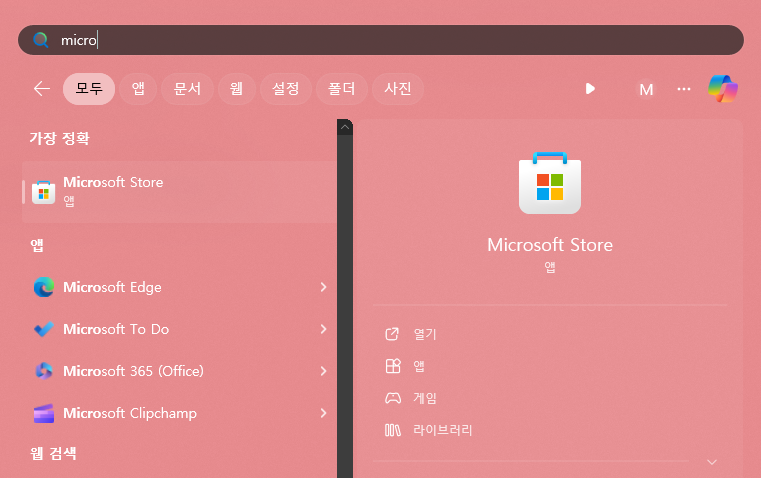Click the play arrow to show more filters

pos(590,89)
